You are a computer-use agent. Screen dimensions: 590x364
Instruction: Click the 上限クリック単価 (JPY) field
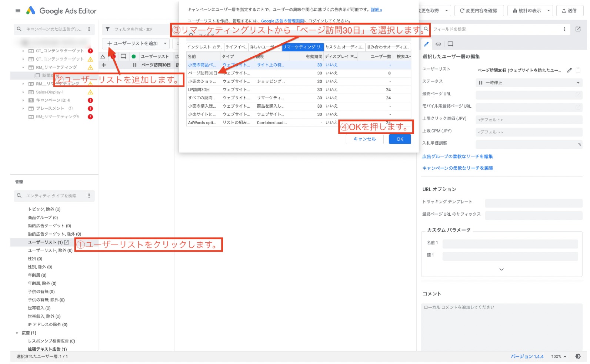(529, 120)
